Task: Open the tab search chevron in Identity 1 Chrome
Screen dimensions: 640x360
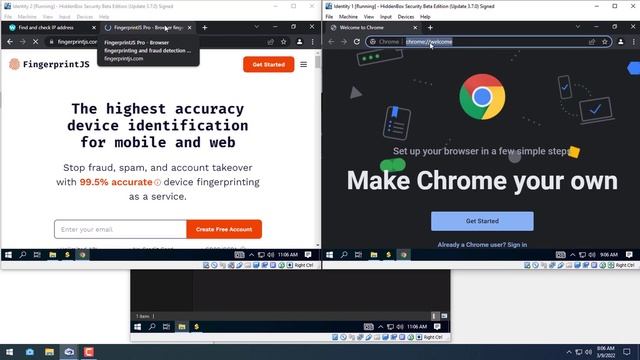Action: [578, 27]
